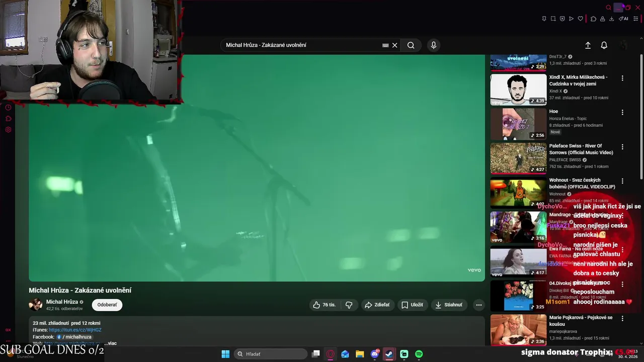The width and height of the screenshot is (644, 362).
Task: Click Zdieľať to share video
Action: [x=377, y=305]
